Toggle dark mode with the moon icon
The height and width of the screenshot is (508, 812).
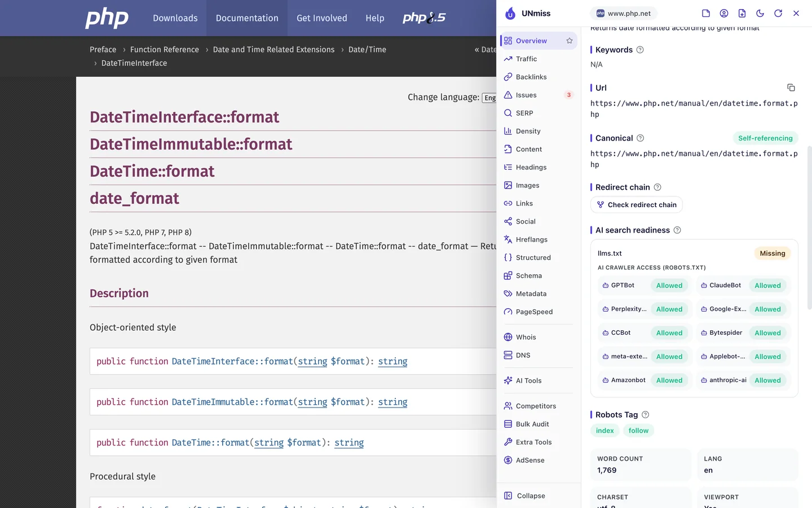(x=760, y=13)
